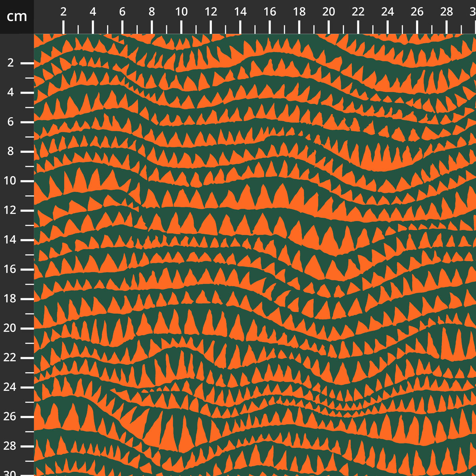Select the 2 mark on the top ruler

pyautogui.click(x=63, y=12)
